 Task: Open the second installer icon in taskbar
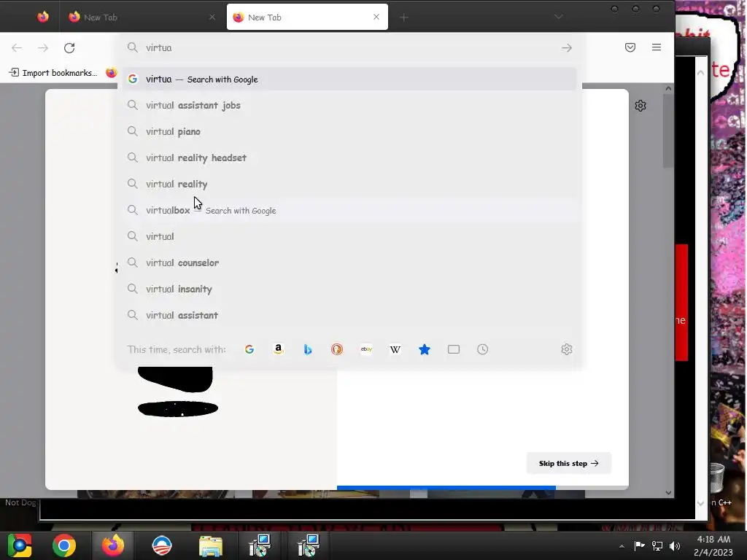click(309, 545)
